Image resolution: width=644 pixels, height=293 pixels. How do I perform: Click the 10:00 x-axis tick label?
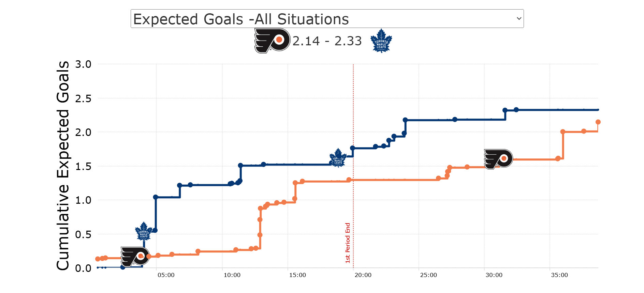pos(232,275)
